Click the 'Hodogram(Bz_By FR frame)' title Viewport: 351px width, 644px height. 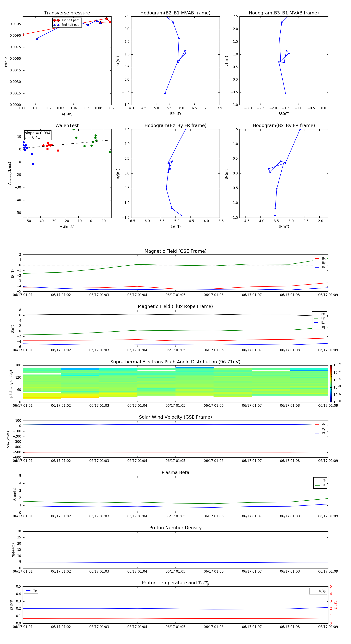175,125
